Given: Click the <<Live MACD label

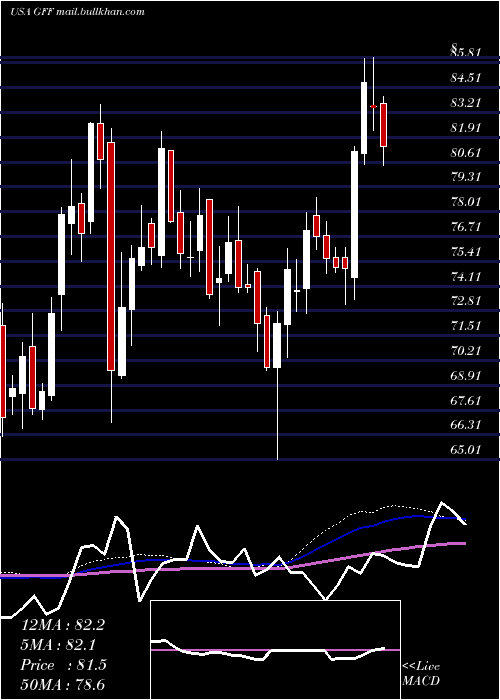Looking at the screenshot, I should 421,674.
